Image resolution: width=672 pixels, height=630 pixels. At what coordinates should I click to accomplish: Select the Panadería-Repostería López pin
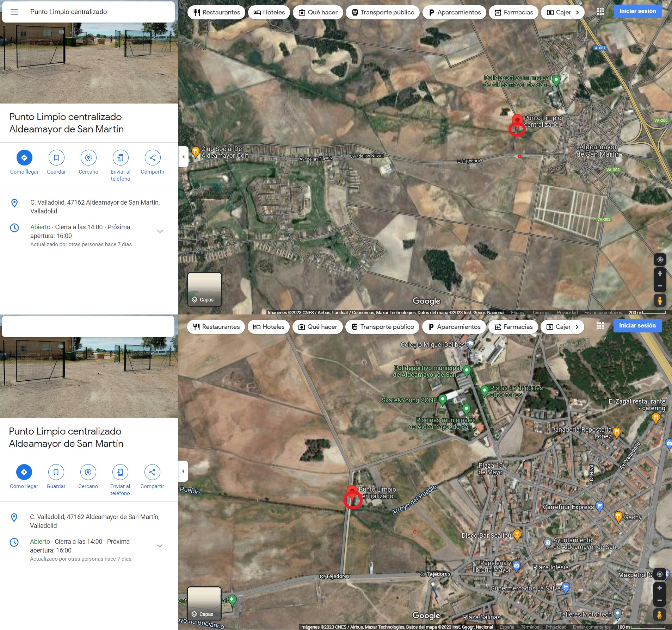tap(617, 432)
